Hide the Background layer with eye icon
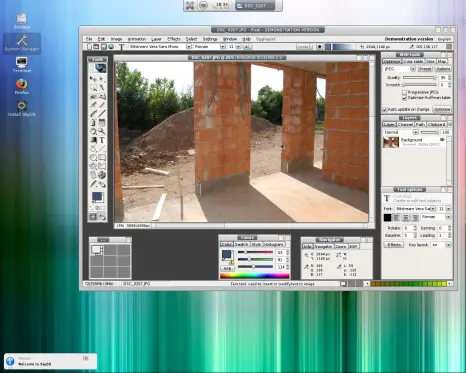Image resolution: width=466 pixels, height=373 pixels. click(x=442, y=140)
